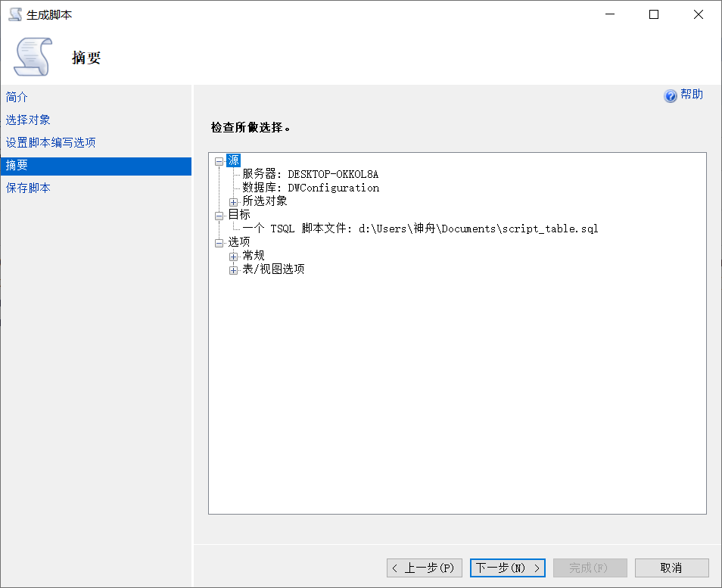This screenshot has height=588, width=722.
Task: Click the large script scroll icon beside 摘要
Action: (33, 57)
